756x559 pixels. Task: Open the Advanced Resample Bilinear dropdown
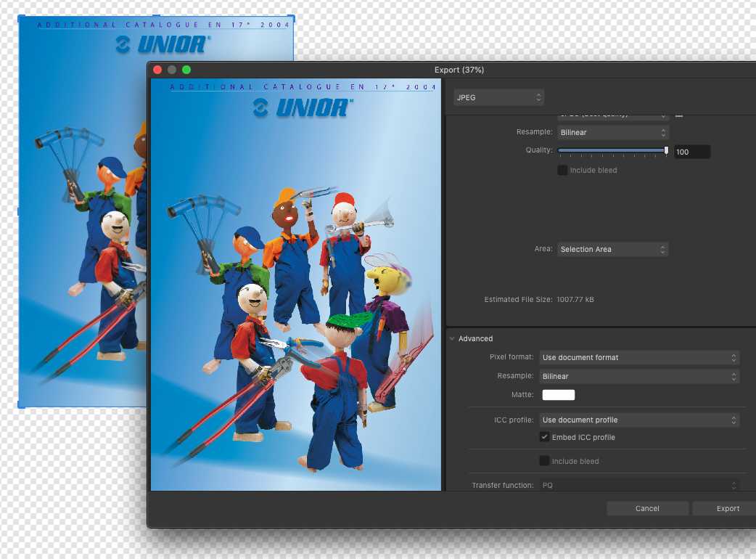coord(639,376)
